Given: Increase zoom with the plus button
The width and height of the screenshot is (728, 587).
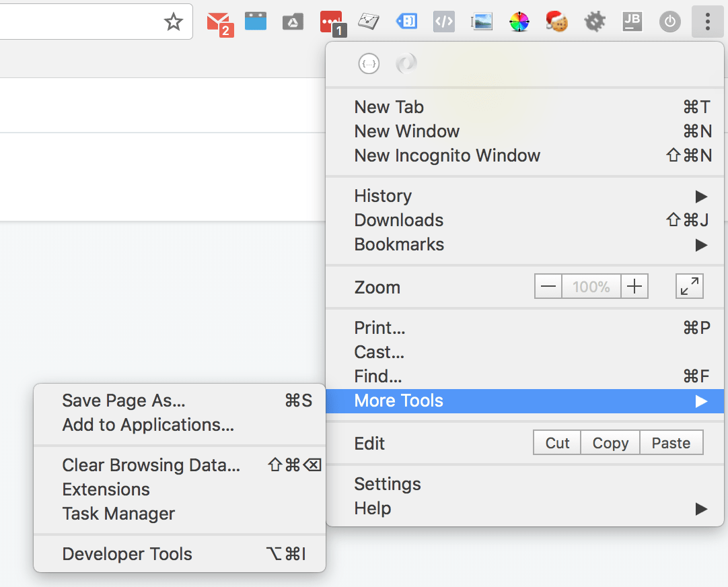Looking at the screenshot, I should pyautogui.click(x=634, y=286).
